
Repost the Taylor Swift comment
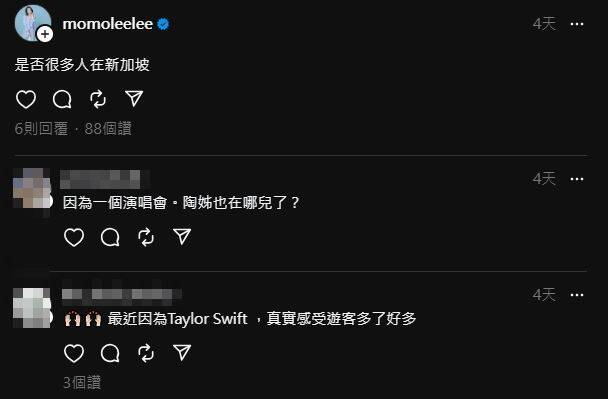click(146, 353)
